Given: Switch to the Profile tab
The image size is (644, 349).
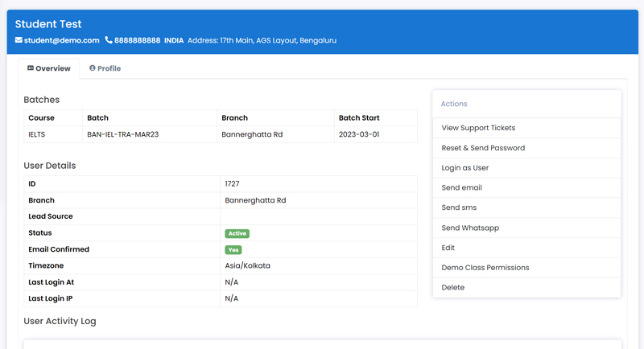Looking at the screenshot, I should click(105, 68).
